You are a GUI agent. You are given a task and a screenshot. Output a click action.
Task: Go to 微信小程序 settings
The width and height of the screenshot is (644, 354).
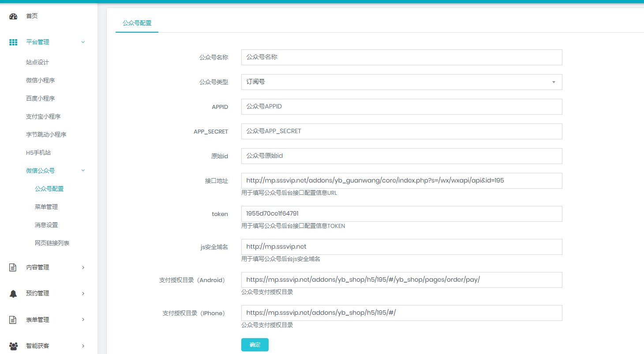[x=40, y=80]
